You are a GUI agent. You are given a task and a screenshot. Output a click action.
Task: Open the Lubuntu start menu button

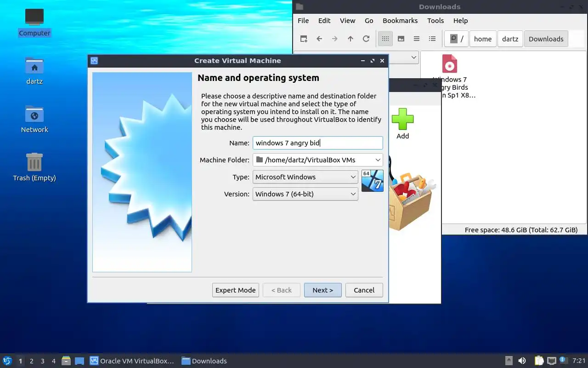[7, 361]
